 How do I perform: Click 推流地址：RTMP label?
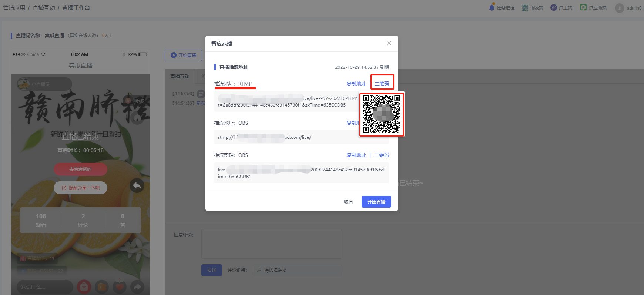233,84
